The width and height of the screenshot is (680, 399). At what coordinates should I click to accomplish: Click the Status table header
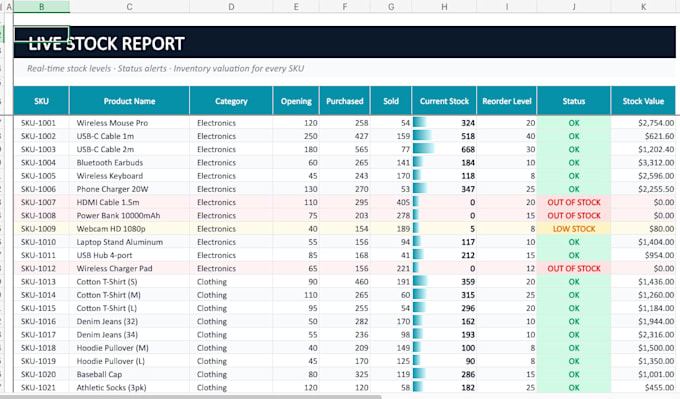(574, 101)
